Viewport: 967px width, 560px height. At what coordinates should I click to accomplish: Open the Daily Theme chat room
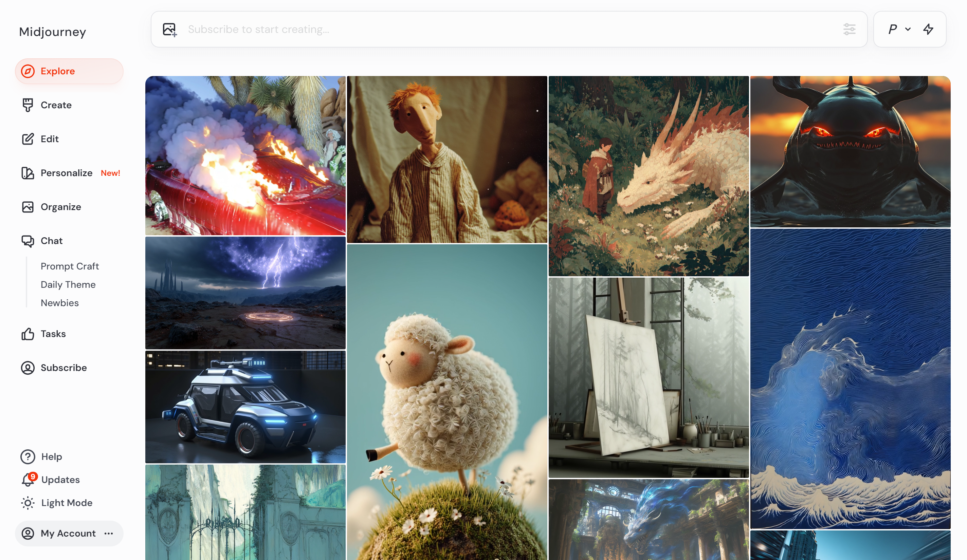(68, 285)
